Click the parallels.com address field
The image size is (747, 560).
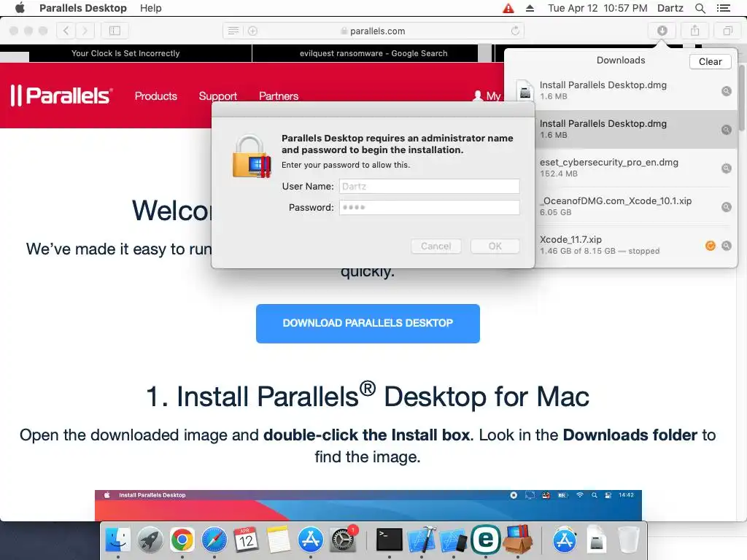click(x=373, y=31)
